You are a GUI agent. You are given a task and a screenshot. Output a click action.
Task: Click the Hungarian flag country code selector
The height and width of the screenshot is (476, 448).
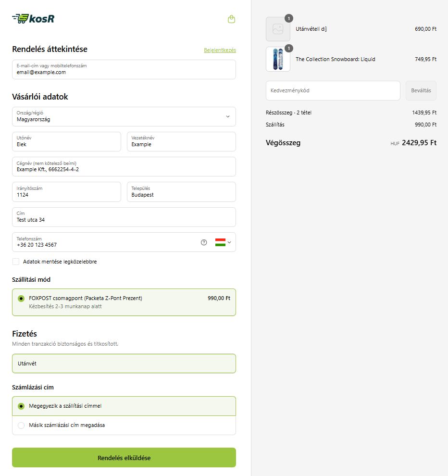tap(223, 242)
